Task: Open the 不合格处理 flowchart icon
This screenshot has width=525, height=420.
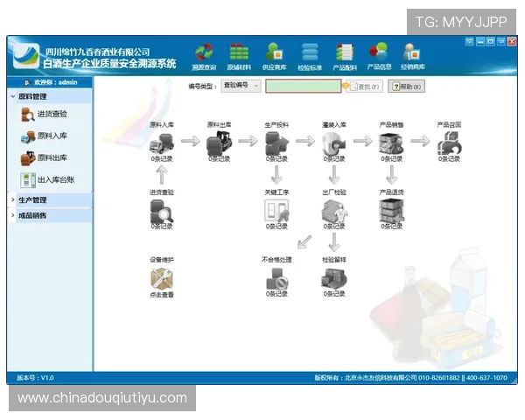Action: click(x=276, y=278)
